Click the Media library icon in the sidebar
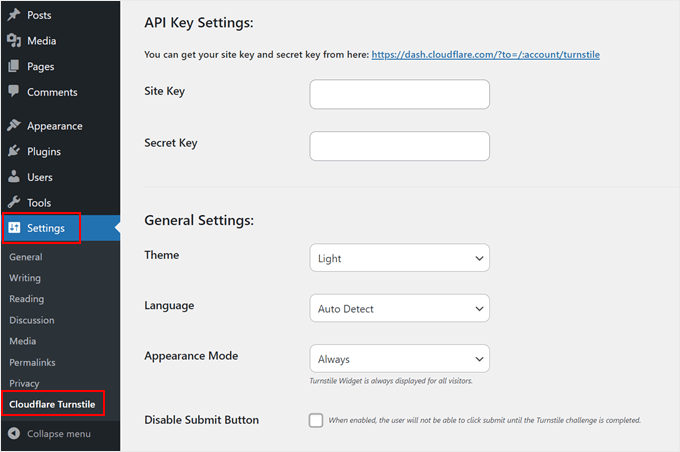 click(14, 40)
